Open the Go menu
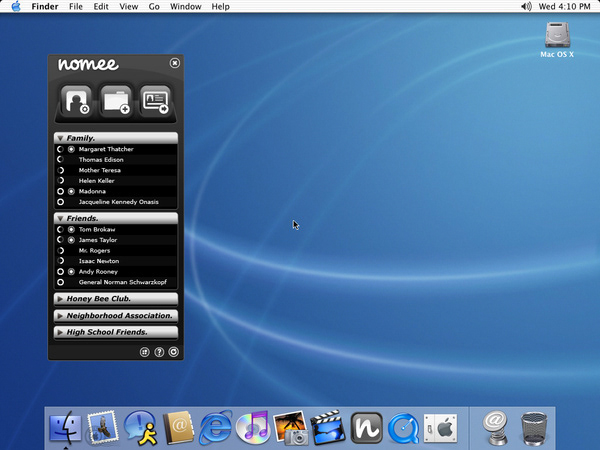This screenshot has height=450, width=600. tap(154, 7)
